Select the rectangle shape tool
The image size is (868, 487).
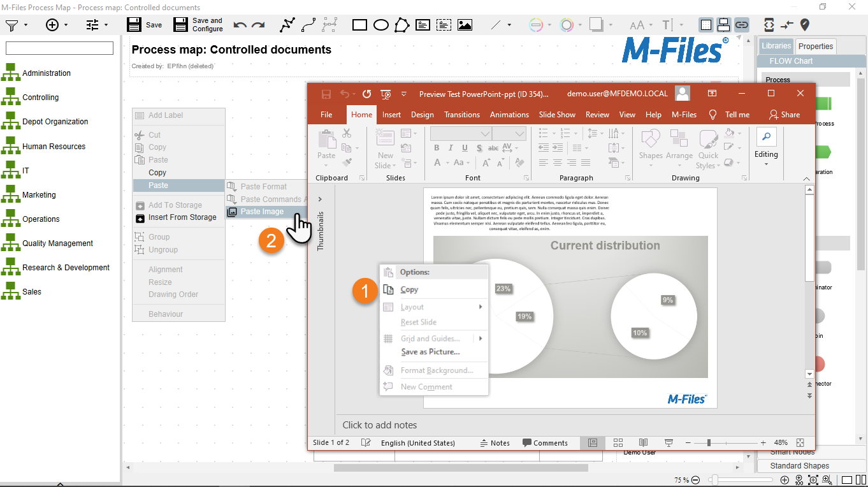click(x=359, y=25)
